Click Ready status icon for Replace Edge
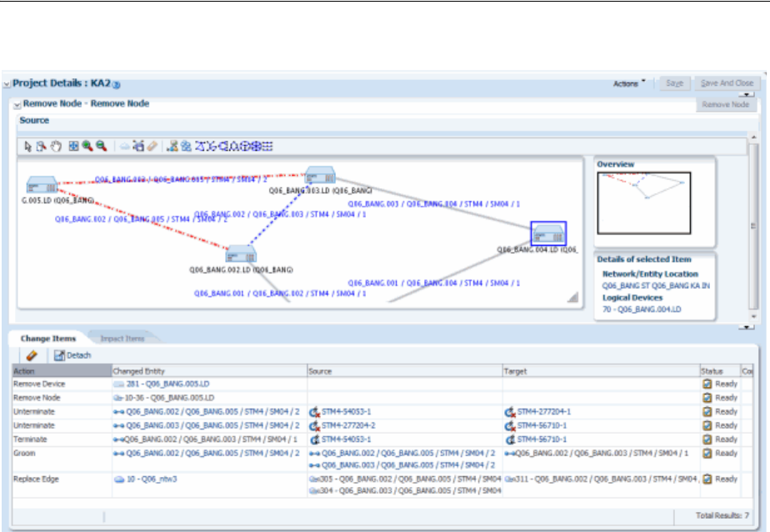This screenshot has height=532, width=770. point(707,479)
